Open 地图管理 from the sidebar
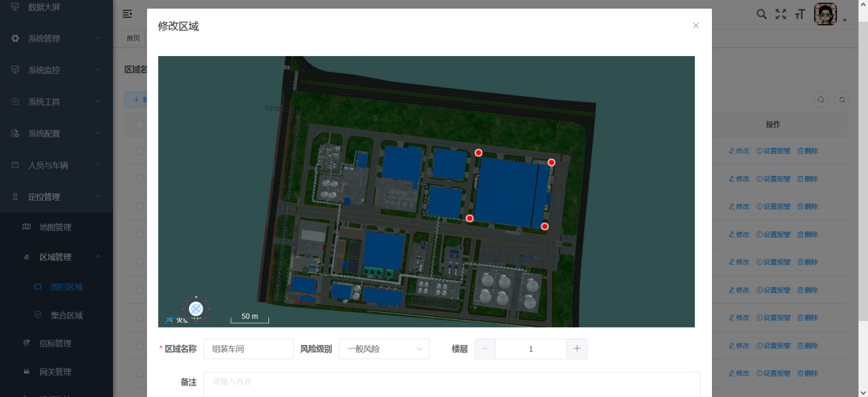Viewport: 868px width, 397px height. (x=55, y=227)
